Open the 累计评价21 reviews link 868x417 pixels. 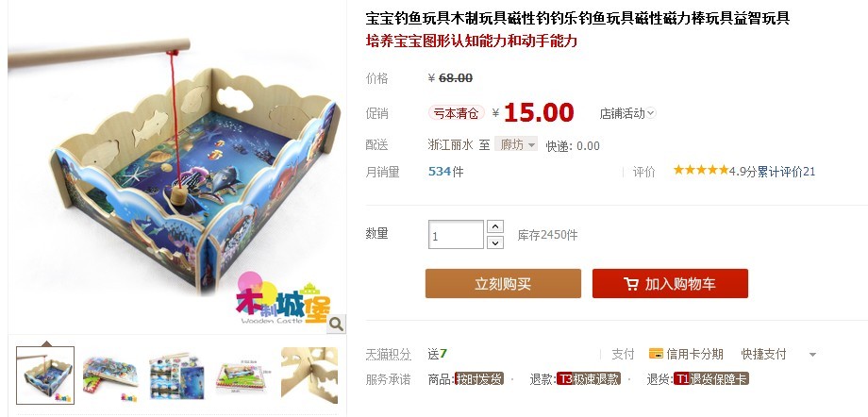786,172
